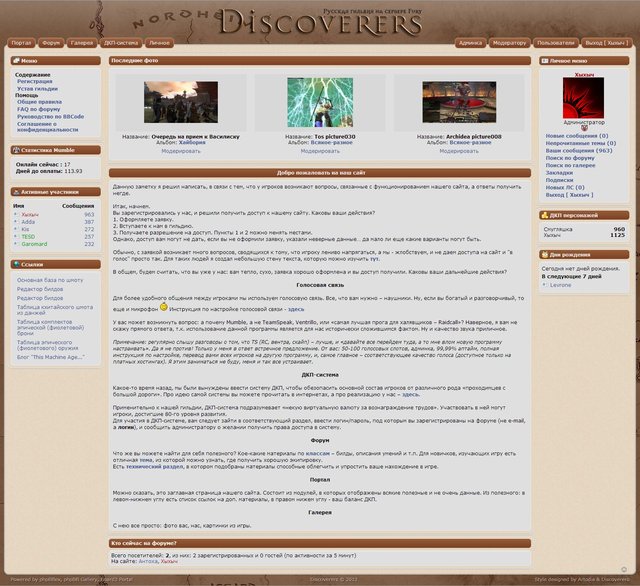
Task: Open the Руководство по BBCode link
Action: click(x=50, y=117)
